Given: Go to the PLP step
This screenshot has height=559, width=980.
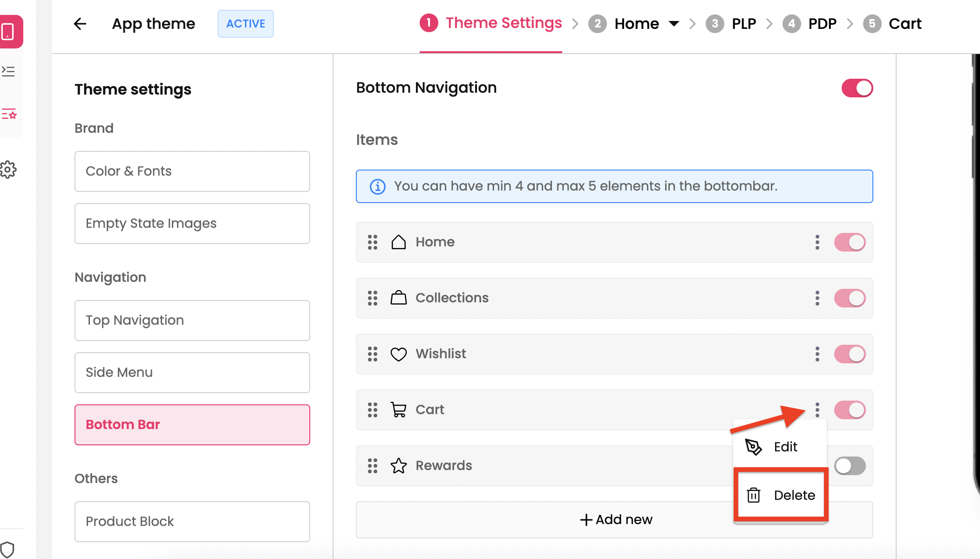Looking at the screenshot, I should point(743,24).
